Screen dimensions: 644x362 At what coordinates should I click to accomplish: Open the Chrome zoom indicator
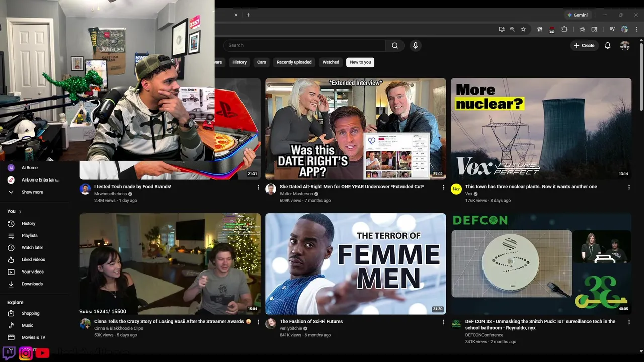pos(512,29)
